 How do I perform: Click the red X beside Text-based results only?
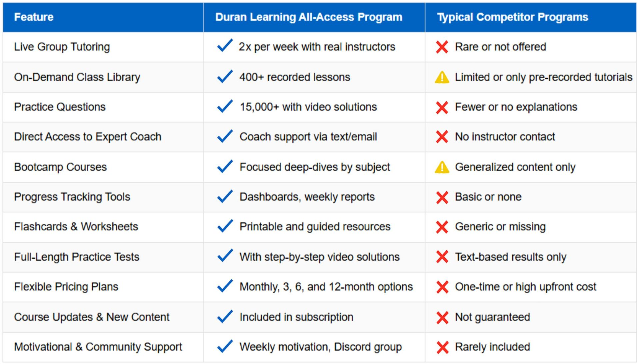point(442,257)
